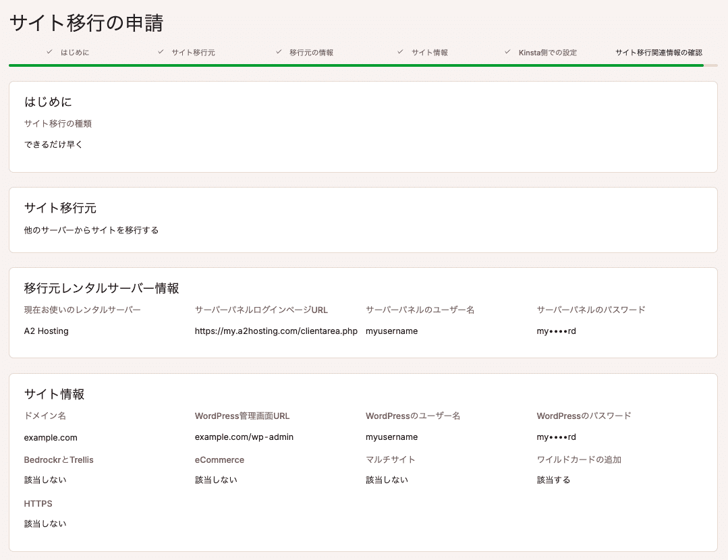Image resolution: width=728 pixels, height=560 pixels.
Task: Click the masked サーバーパネルのパスワード value
Action: (x=556, y=331)
